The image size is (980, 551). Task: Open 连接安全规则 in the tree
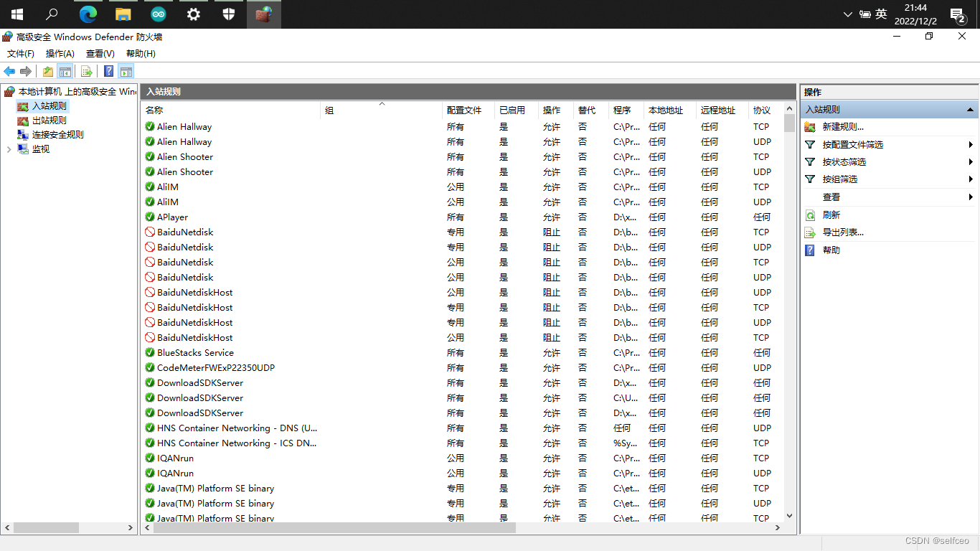(x=58, y=134)
